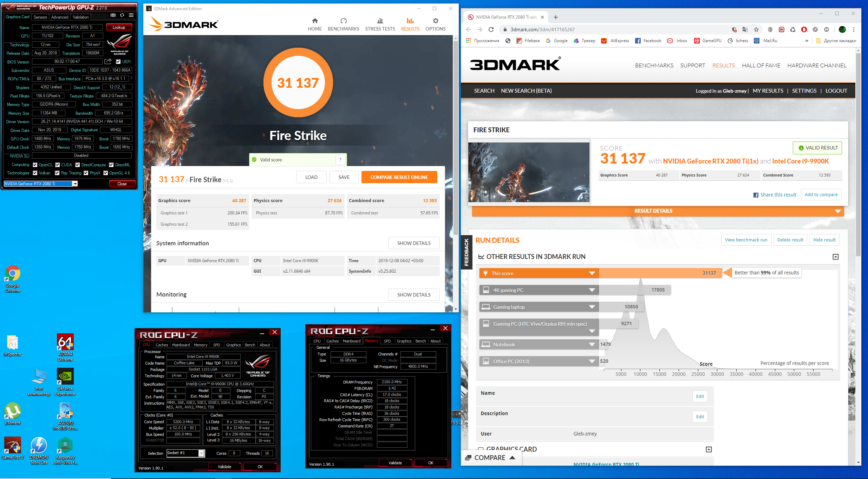Open HALL OF FAME on 3dmark.com
The width and height of the screenshot is (868, 479).
[x=761, y=66]
